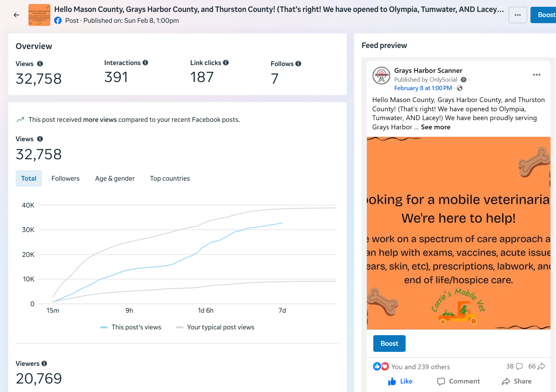Click the Boost button under the post
The height and width of the screenshot is (392, 556).
pyautogui.click(x=389, y=344)
